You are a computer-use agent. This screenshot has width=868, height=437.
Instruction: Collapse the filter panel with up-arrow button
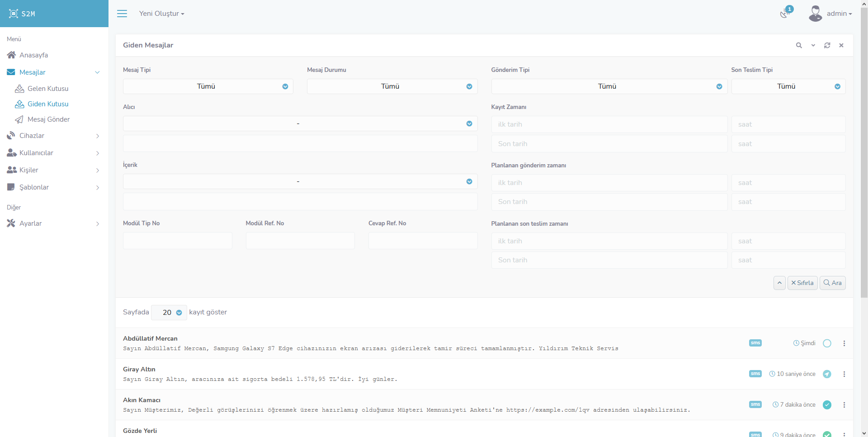pyautogui.click(x=779, y=283)
